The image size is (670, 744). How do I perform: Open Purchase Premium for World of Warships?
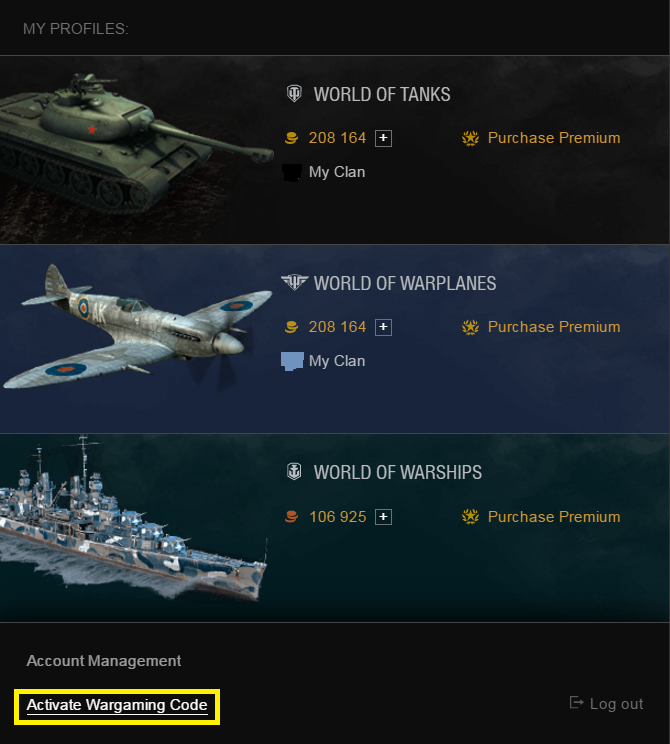pyautogui.click(x=554, y=517)
